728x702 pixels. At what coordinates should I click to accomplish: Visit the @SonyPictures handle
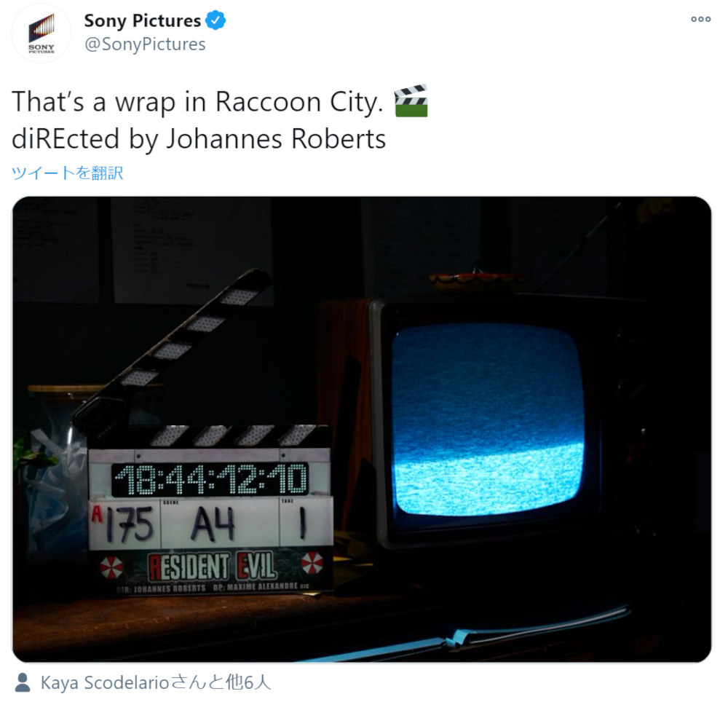click(145, 44)
